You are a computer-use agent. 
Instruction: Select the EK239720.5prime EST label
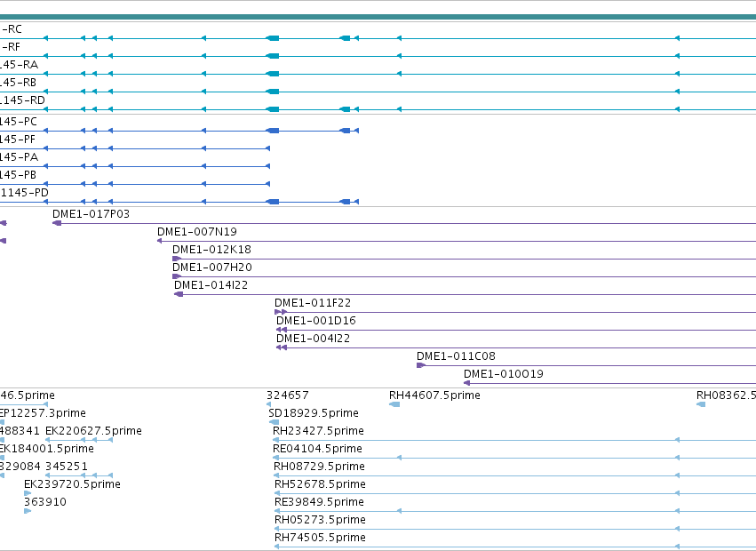72,484
